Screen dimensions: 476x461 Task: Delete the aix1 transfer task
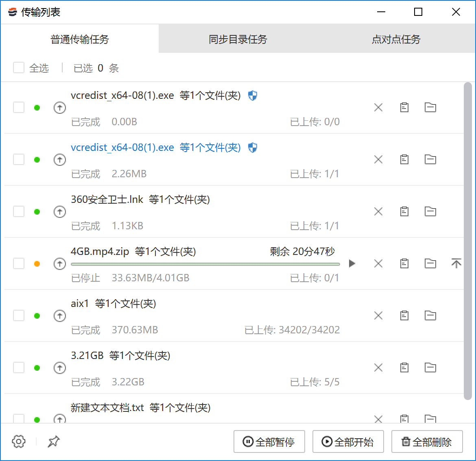(378, 315)
